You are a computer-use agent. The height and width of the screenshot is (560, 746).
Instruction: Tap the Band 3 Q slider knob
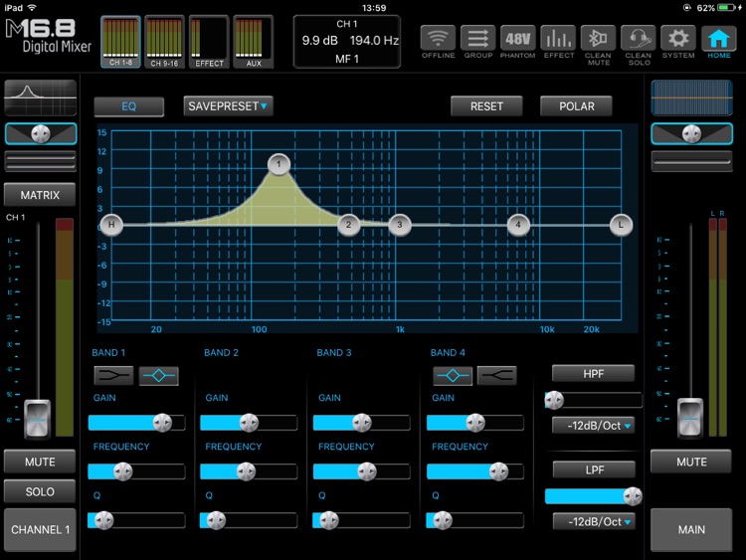[x=329, y=520]
